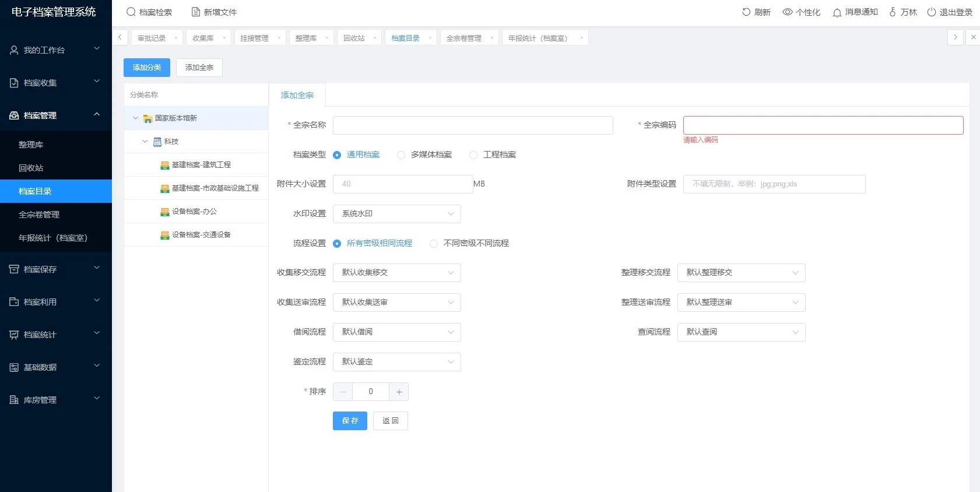Screen dimensions: 980x492
Task: Click the 保存 button
Action: 350,421
